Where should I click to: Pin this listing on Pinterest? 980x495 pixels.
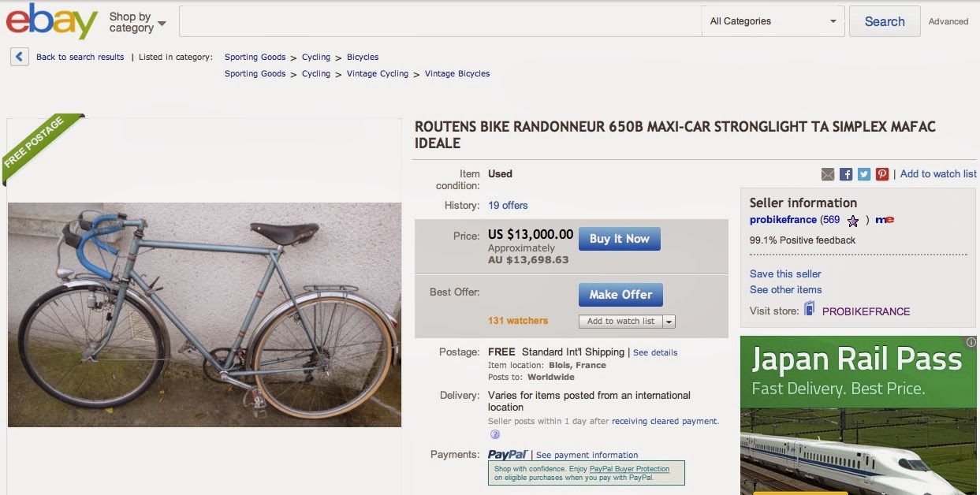tap(882, 174)
